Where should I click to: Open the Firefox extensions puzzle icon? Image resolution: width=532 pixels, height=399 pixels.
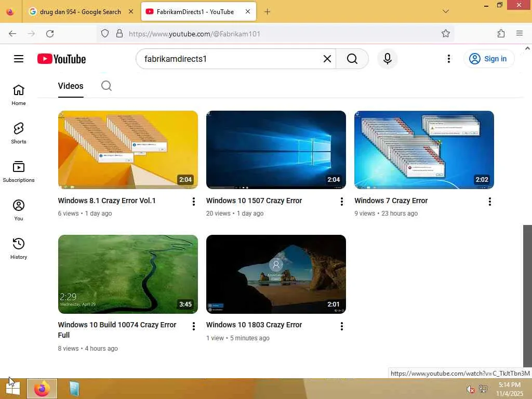(x=501, y=33)
